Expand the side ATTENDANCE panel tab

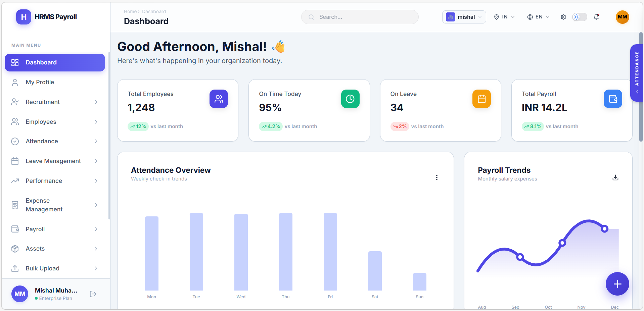(637, 73)
